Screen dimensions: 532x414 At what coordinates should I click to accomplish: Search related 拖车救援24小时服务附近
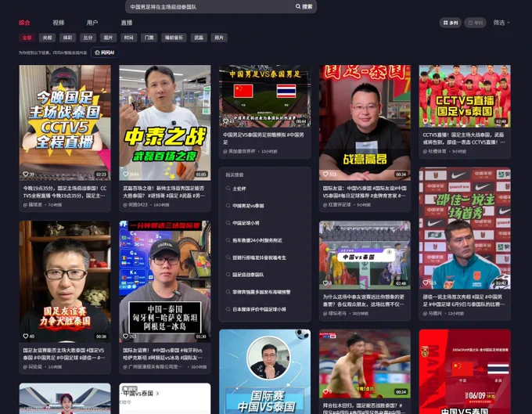click(257, 240)
